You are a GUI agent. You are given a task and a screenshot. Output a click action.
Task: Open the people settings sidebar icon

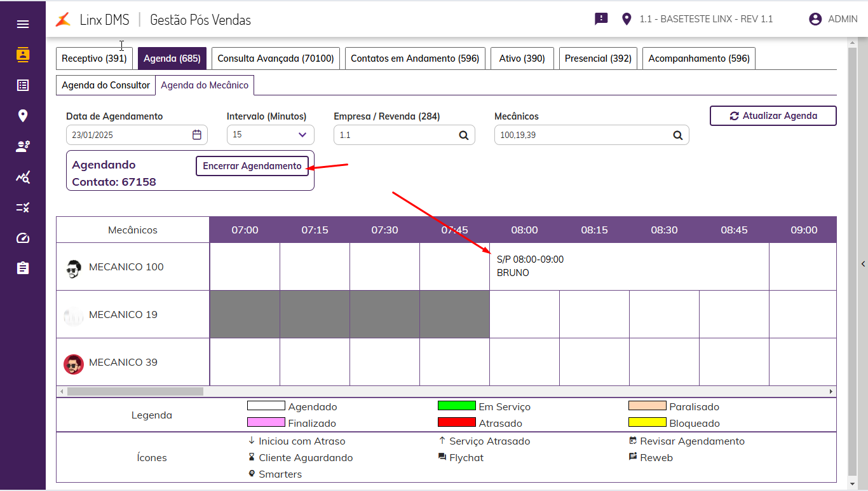pos(23,146)
